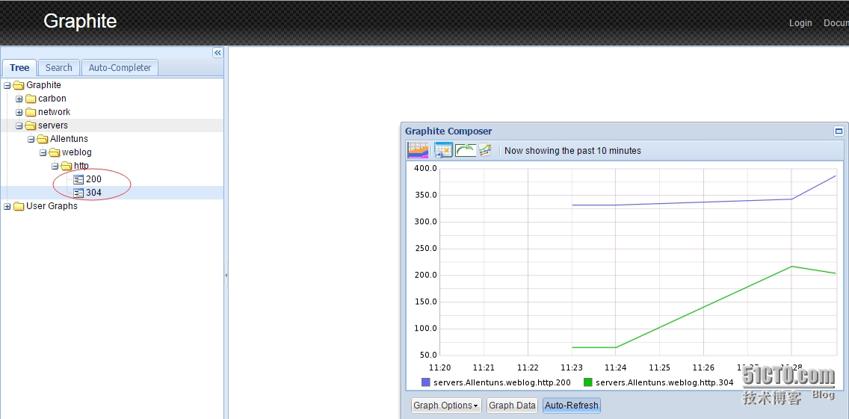Collapse the http tree node

tap(55, 166)
